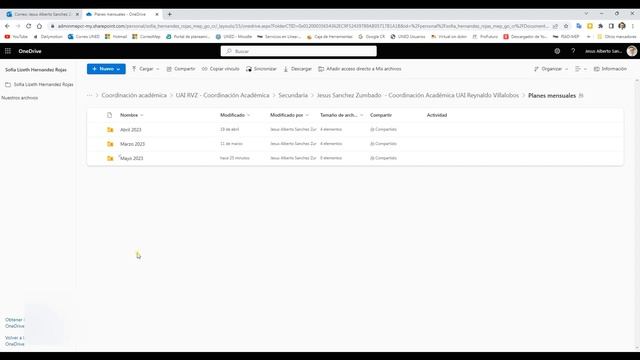
Task: Click the browser address bar
Action: 302,26
